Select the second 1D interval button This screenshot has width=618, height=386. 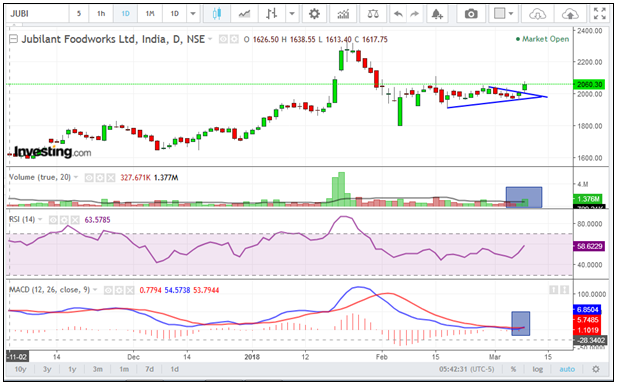point(175,14)
